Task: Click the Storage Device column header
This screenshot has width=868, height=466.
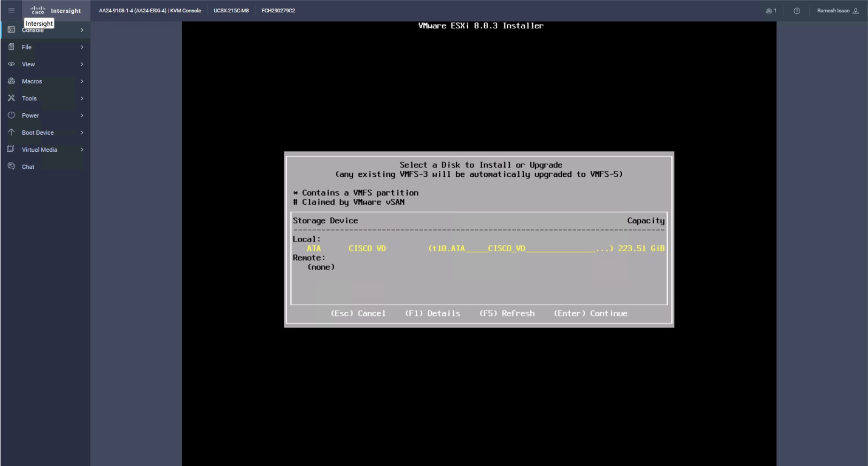Action: [325, 221]
